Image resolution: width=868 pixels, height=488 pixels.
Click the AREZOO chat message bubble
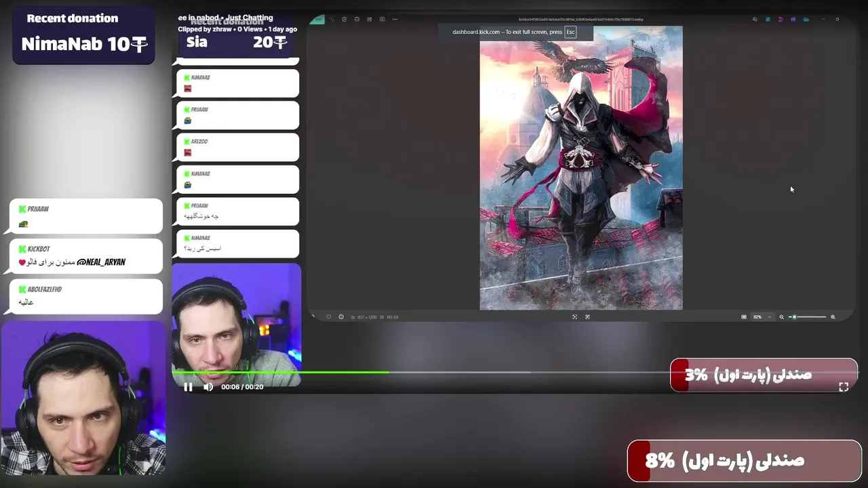coord(237,147)
